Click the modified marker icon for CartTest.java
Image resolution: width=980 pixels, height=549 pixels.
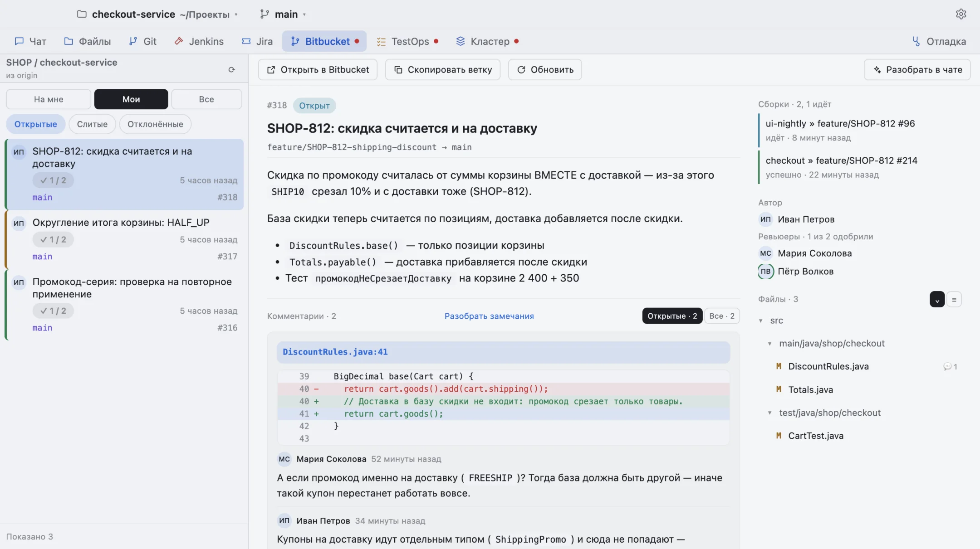[x=779, y=436]
